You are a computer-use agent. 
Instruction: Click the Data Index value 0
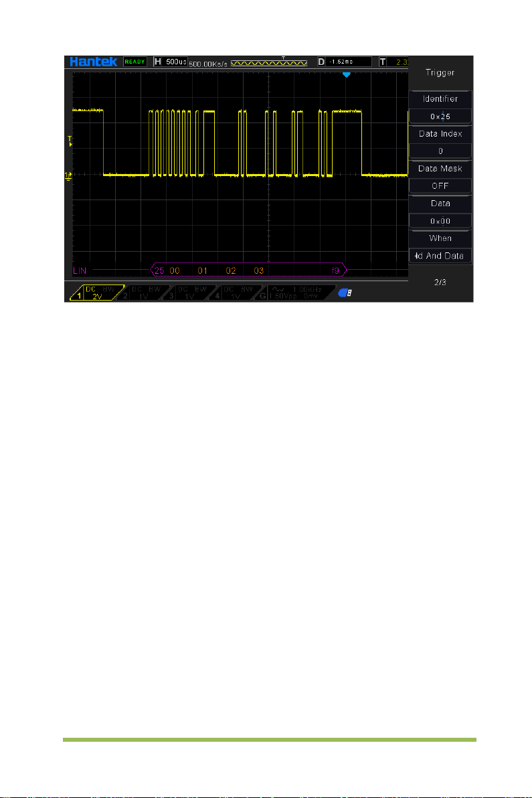pyautogui.click(x=440, y=151)
